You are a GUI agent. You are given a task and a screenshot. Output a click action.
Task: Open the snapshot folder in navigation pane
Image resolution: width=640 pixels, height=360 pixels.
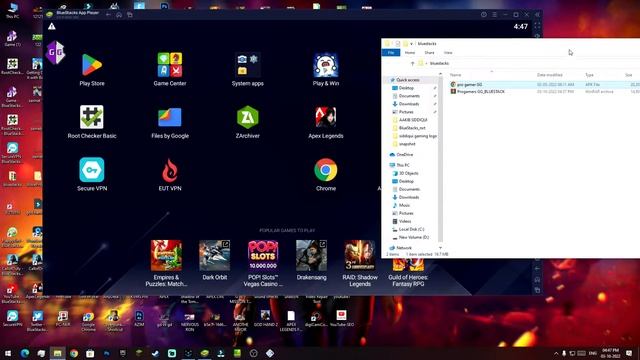point(407,144)
